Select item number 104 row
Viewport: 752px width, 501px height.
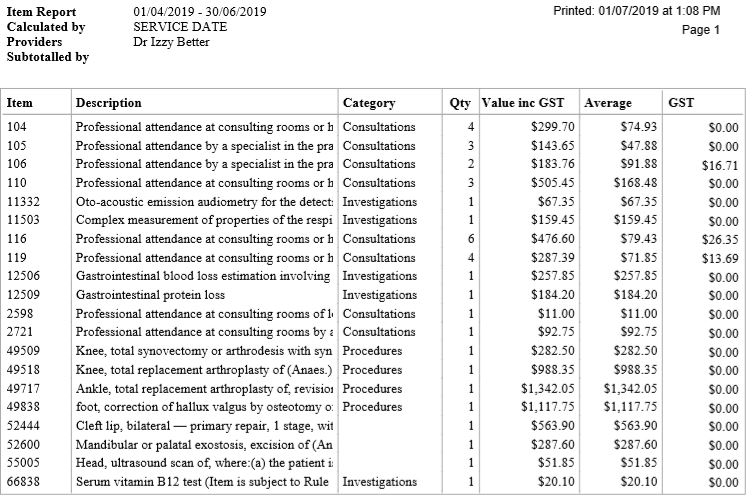click(x=373, y=127)
